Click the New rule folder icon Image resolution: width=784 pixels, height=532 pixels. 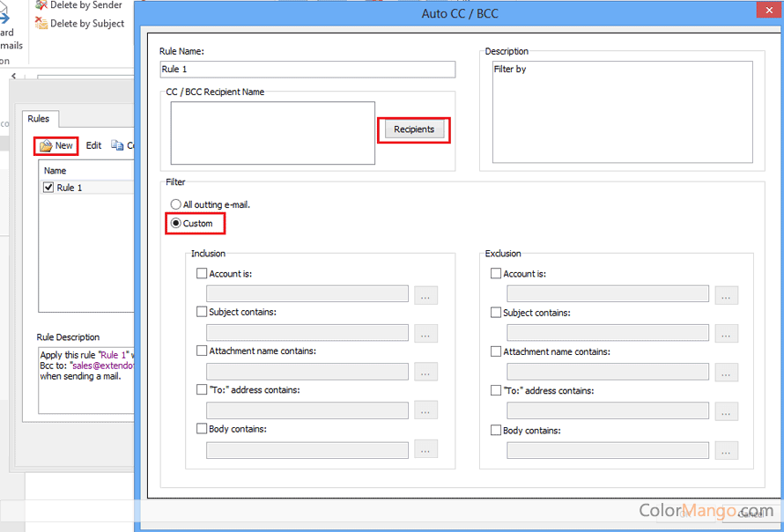(x=46, y=145)
